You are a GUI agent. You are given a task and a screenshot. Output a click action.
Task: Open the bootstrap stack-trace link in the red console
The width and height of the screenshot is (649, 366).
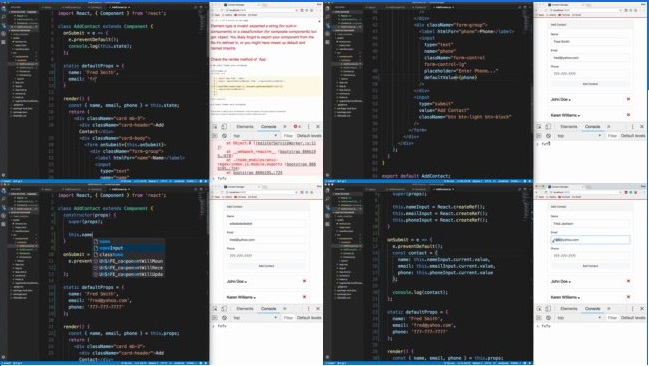click(257, 172)
